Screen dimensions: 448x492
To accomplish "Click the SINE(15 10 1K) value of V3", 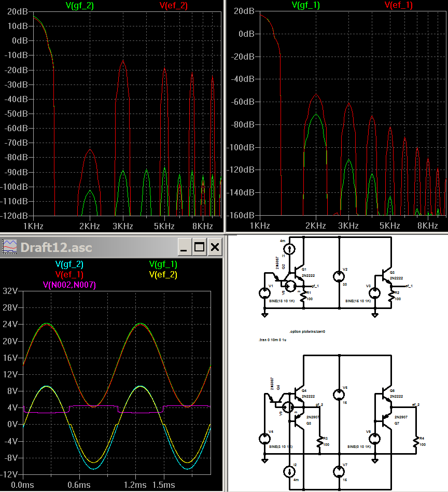I will 358,301.
